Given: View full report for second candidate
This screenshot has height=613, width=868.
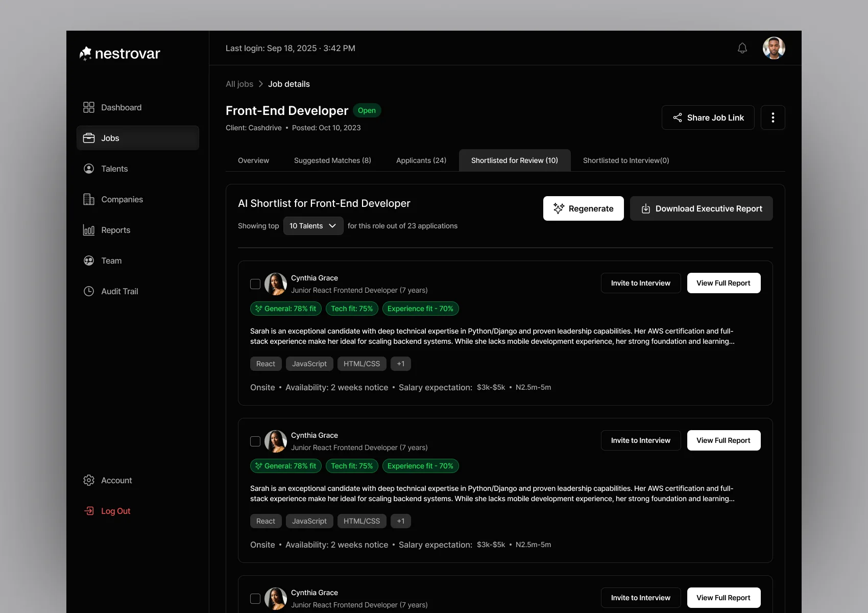Looking at the screenshot, I should [724, 440].
